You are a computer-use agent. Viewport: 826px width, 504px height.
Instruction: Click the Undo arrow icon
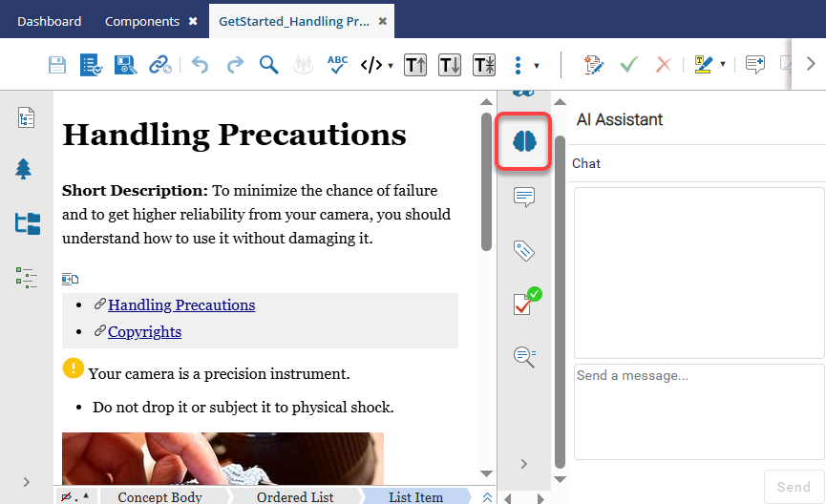200,65
